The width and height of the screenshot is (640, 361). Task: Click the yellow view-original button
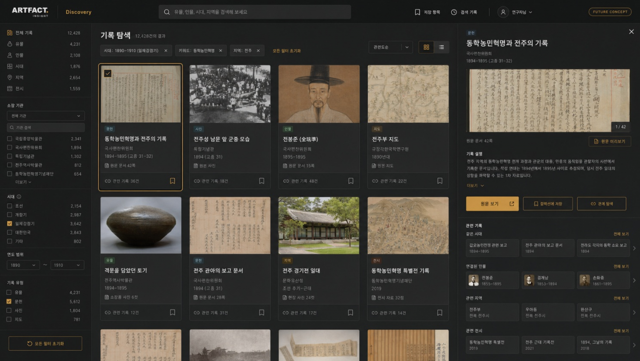click(x=492, y=204)
